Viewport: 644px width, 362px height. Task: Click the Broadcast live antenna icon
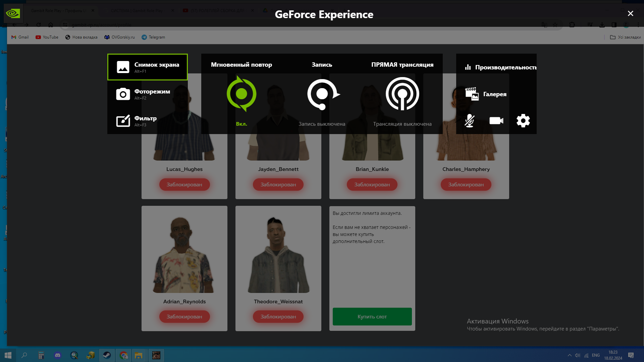402,94
